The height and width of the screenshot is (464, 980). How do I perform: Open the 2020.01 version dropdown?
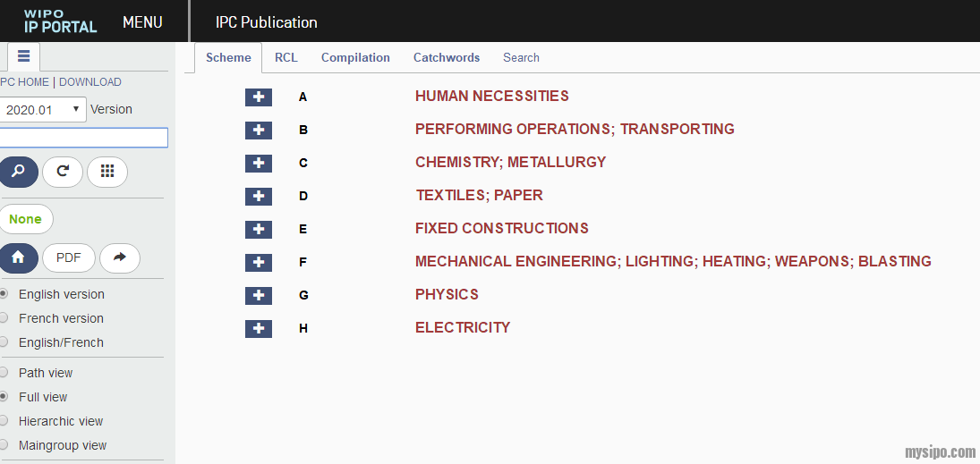[x=41, y=109]
